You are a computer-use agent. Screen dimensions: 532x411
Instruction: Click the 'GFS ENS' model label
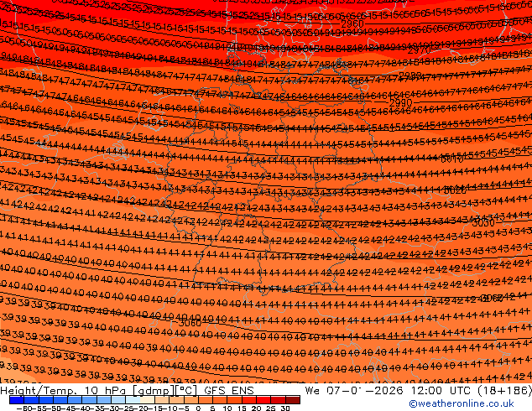229,391
